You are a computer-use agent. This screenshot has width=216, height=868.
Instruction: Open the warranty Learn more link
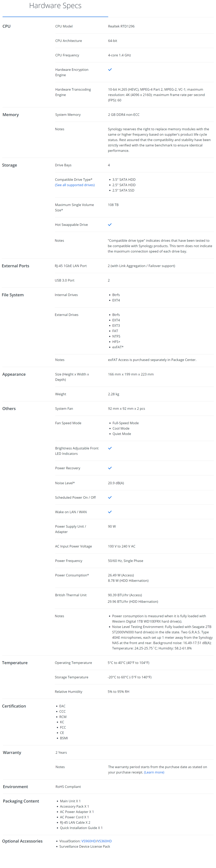tap(154, 772)
